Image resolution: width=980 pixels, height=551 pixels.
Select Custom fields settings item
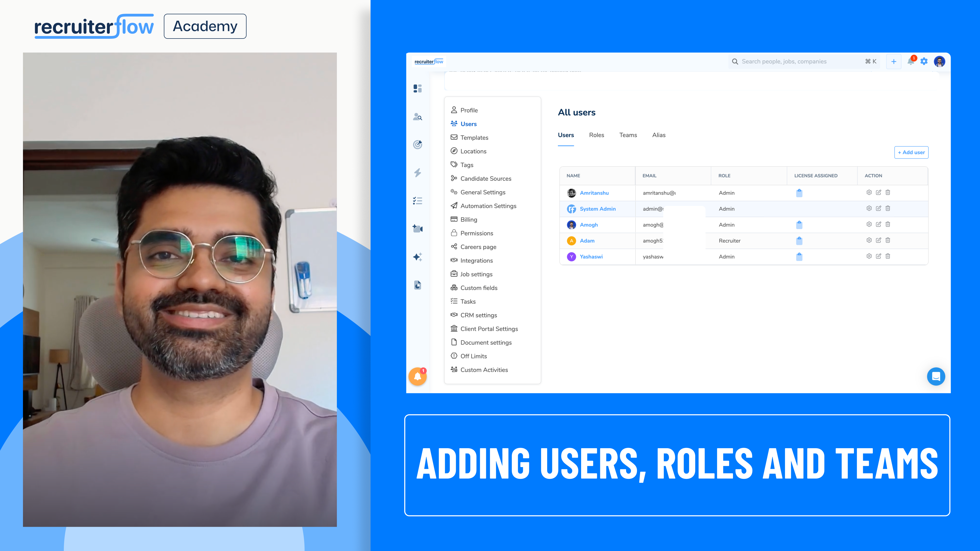(x=479, y=288)
